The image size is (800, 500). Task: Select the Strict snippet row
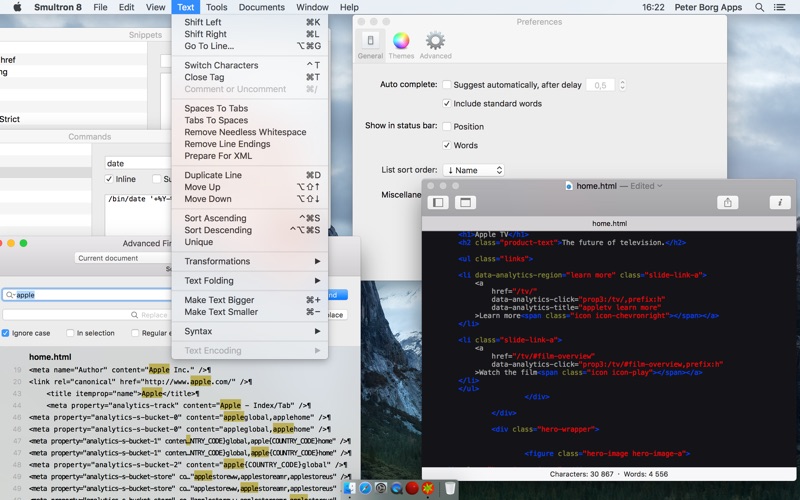point(73,119)
